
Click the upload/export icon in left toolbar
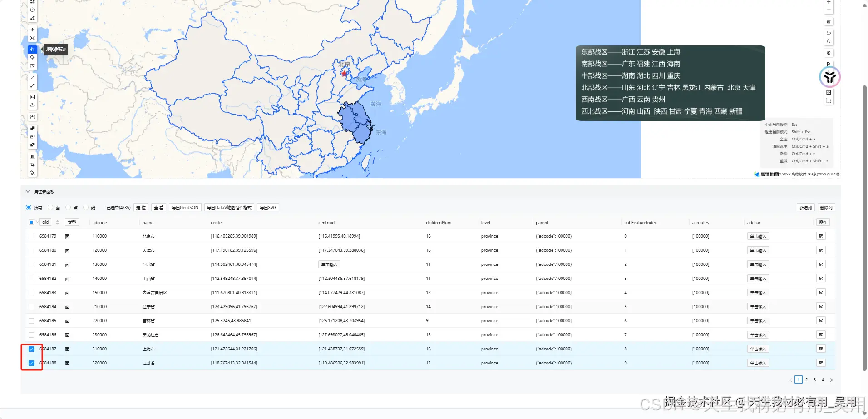[32, 105]
